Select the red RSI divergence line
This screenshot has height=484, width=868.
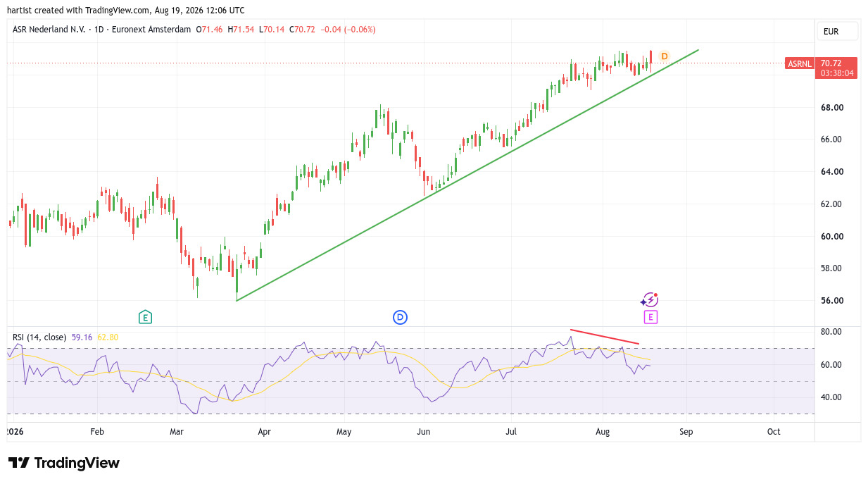pos(605,337)
